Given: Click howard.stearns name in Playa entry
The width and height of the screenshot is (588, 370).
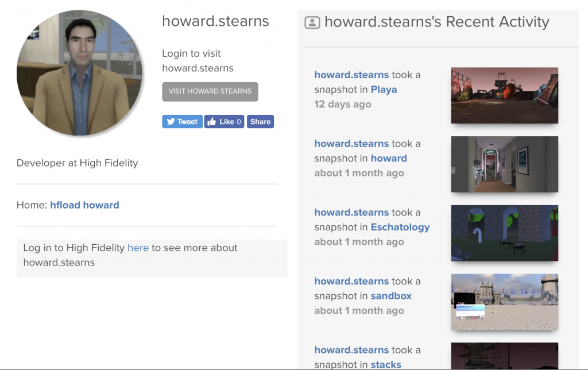Looking at the screenshot, I should click(x=351, y=75).
